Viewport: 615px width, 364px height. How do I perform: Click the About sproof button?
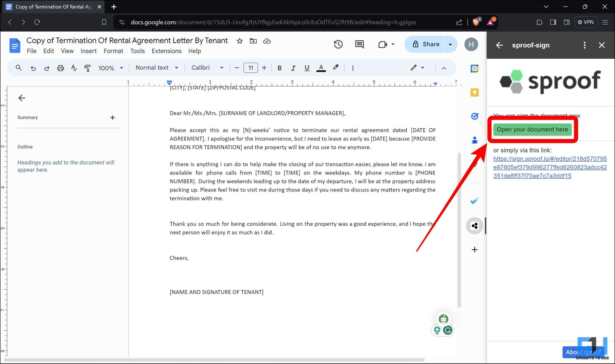click(x=583, y=352)
